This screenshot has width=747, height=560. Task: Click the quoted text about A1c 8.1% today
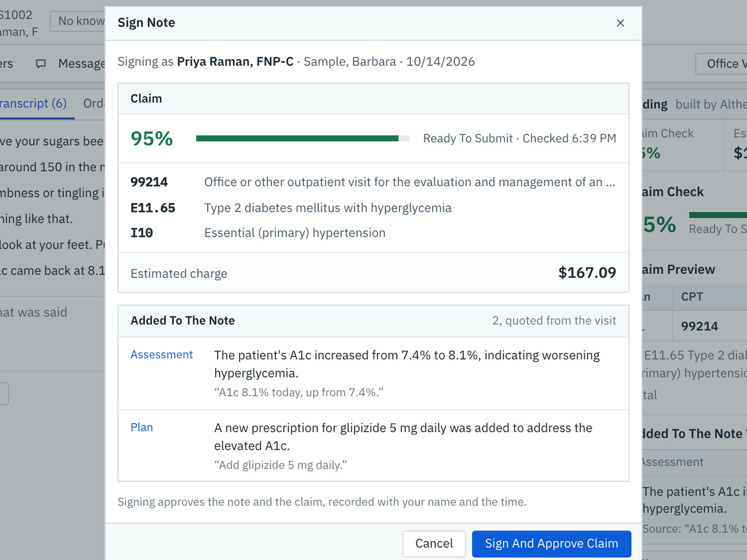(x=299, y=392)
